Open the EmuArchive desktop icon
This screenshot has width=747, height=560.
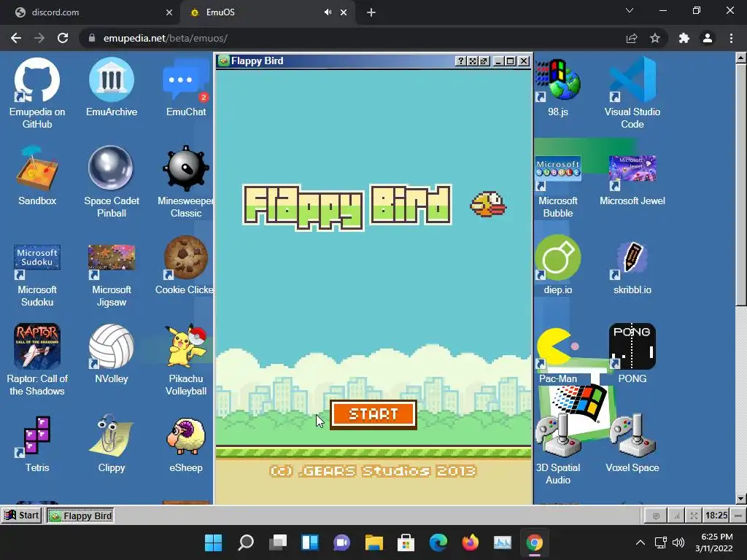tap(112, 87)
